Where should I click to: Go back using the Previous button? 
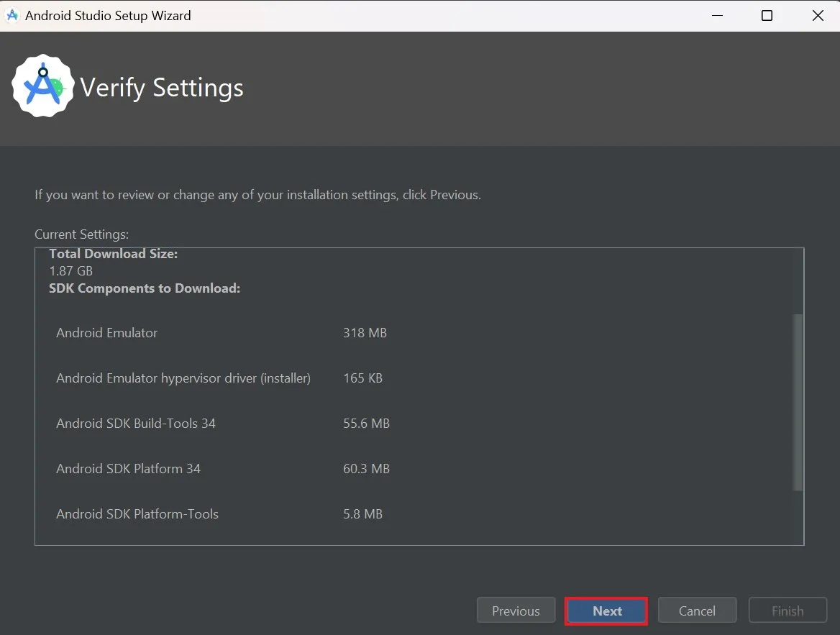click(516, 610)
